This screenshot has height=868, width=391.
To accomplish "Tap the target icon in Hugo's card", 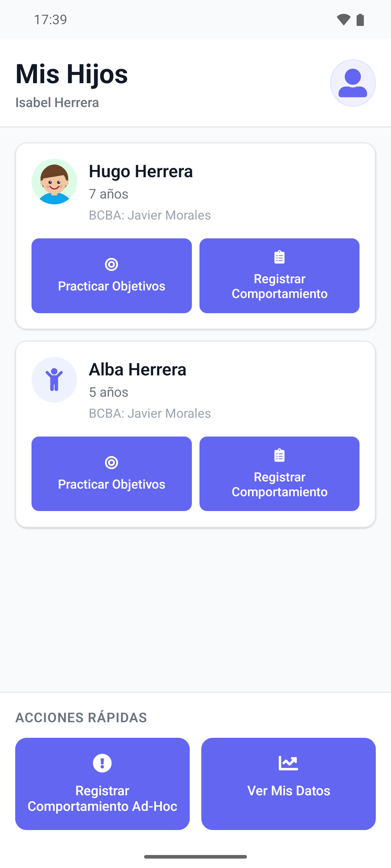I will (112, 264).
